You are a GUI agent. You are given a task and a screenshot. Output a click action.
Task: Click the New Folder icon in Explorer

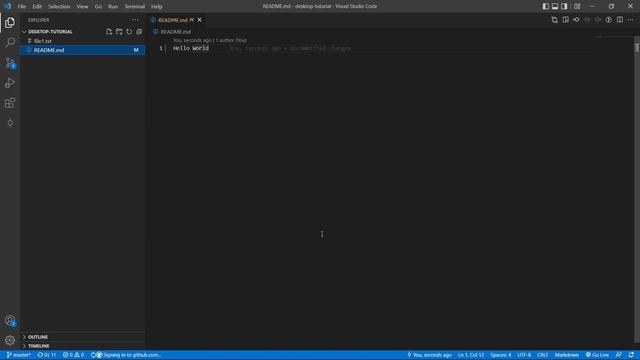coord(119,31)
